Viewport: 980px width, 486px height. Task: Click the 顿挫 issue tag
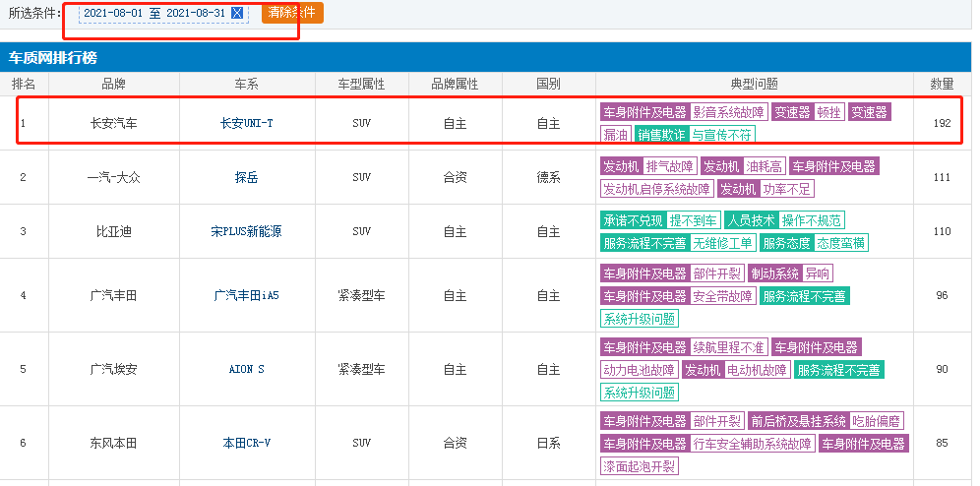pos(828,112)
